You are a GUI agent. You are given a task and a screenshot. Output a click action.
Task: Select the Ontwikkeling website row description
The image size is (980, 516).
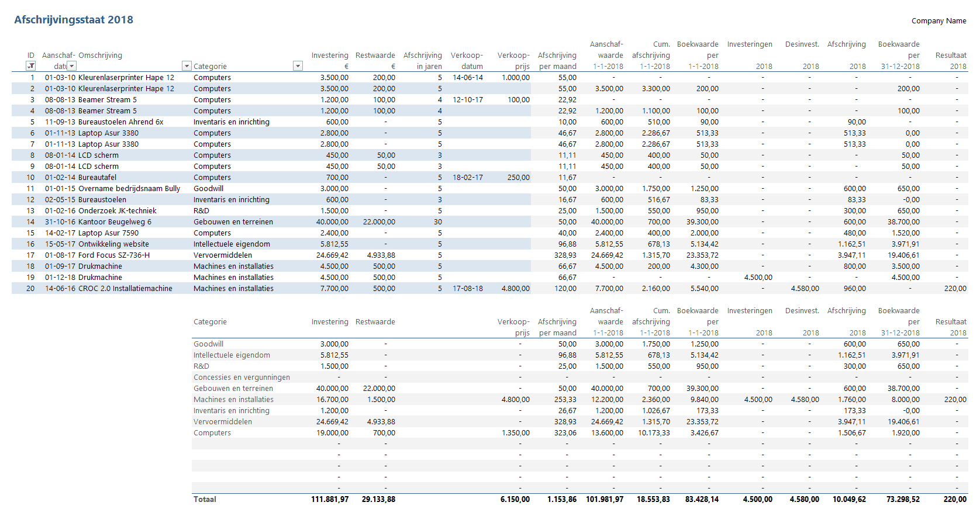tap(113, 244)
